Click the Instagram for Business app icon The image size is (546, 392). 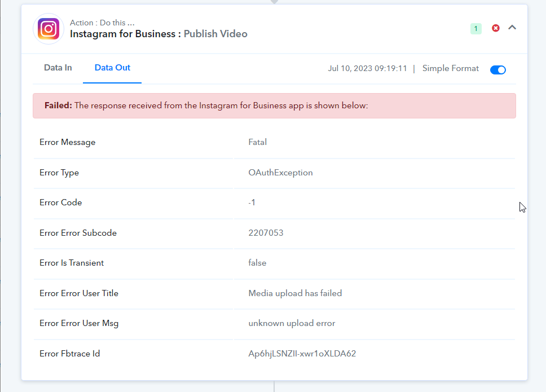(x=49, y=29)
